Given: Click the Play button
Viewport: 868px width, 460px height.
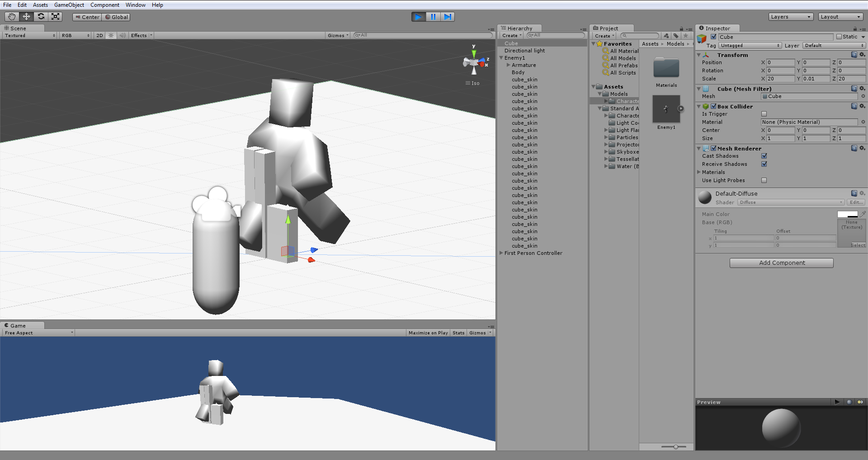Looking at the screenshot, I should tap(418, 17).
